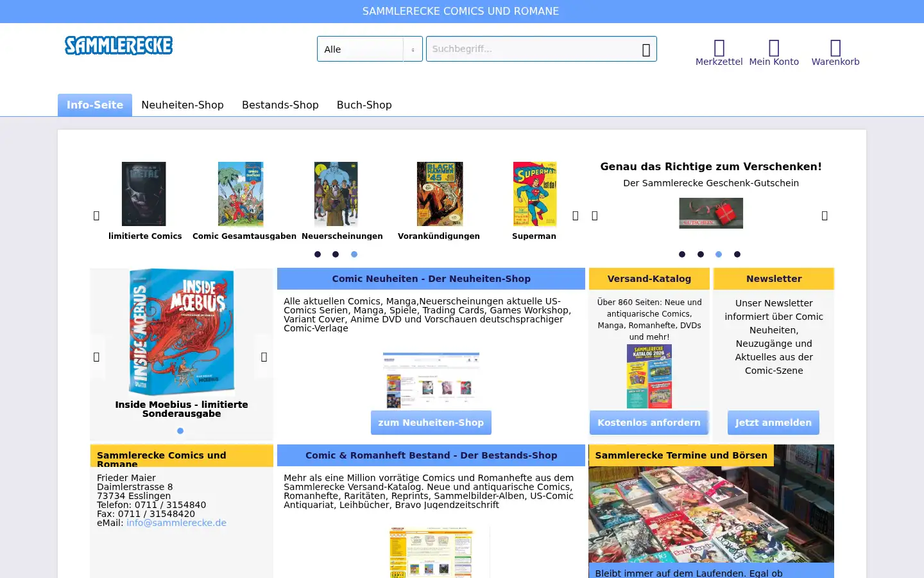Open Sammlerecke Termine und Börsen heading
The image size is (924, 578).
[x=681, y=455]
